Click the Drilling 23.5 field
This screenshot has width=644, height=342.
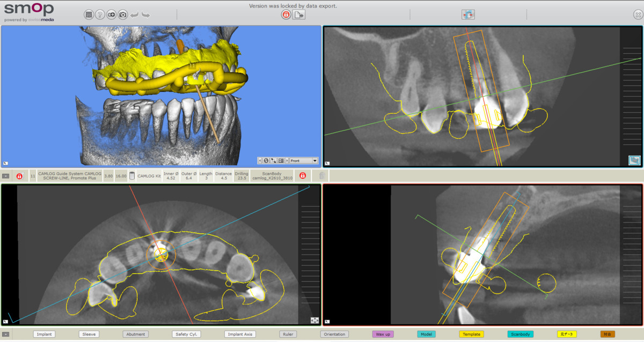click(241, 176)
